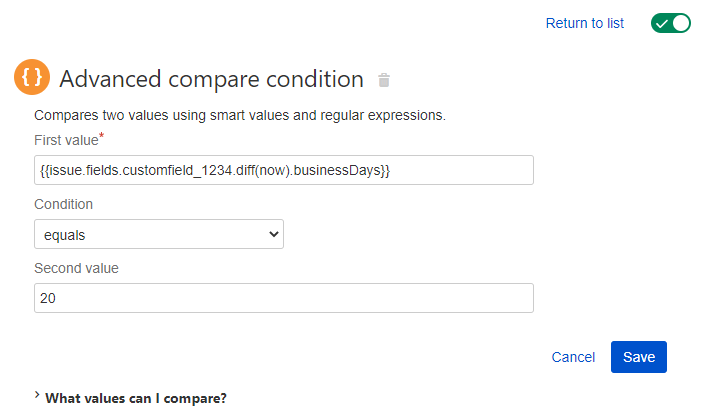Click the red required asterisk marker

point(102,135)
